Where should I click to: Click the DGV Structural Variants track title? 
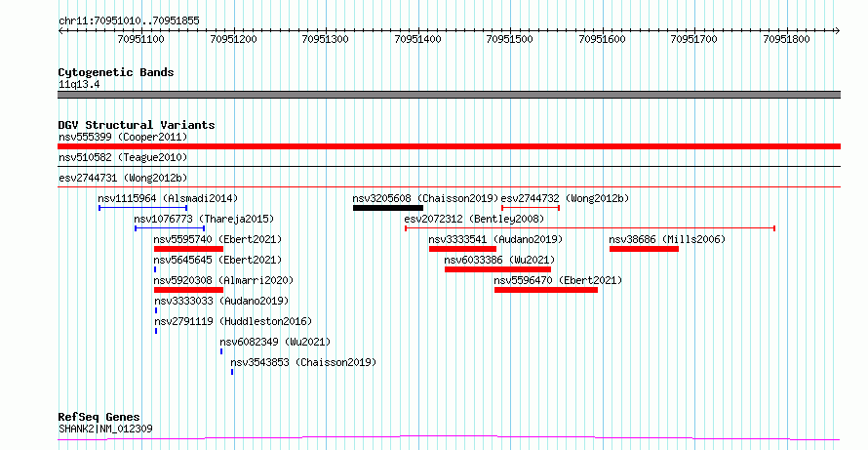tap(137, 125)
